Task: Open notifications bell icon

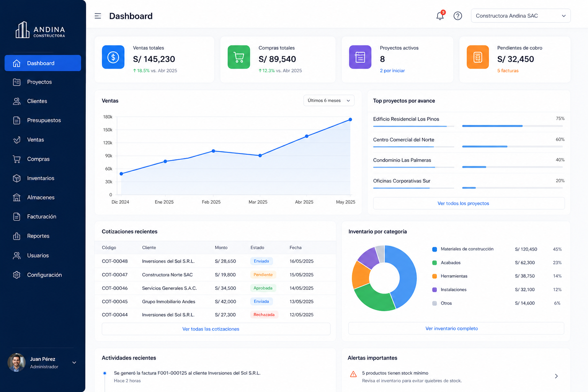Action: tap(440, 16)
